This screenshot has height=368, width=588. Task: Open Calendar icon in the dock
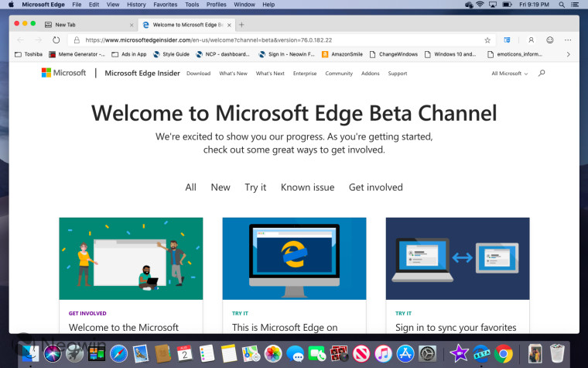(x=184, y=353)
